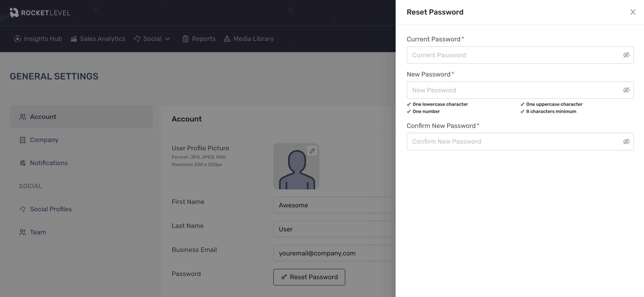The height and width of the screenshot is (297, 644).
Task: Focus the New Password input
Action: pyautogui.click(x=520, y=90)
